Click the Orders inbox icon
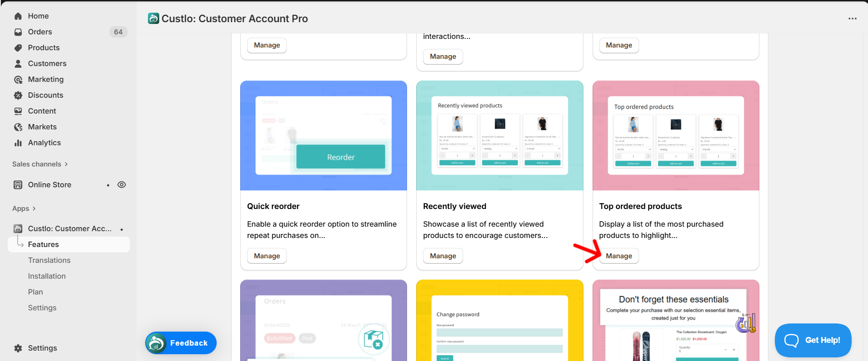The width and height of the screenshot is (868, 361). (x=18, y=32)
